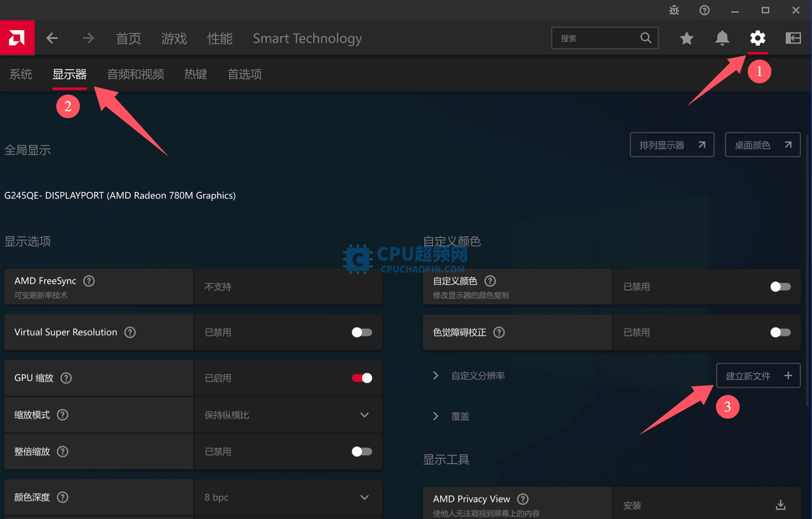Show 缩放模式 help icon
Image resolution: width=812 pixels, height=519 pixels.
(x=63, y=415)
